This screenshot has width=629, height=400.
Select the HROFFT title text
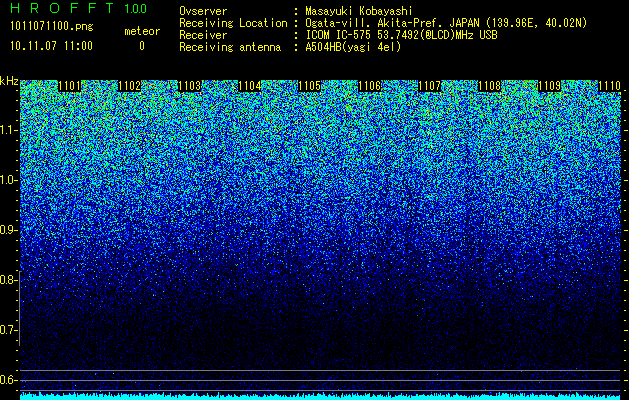[x=62, y=8]
